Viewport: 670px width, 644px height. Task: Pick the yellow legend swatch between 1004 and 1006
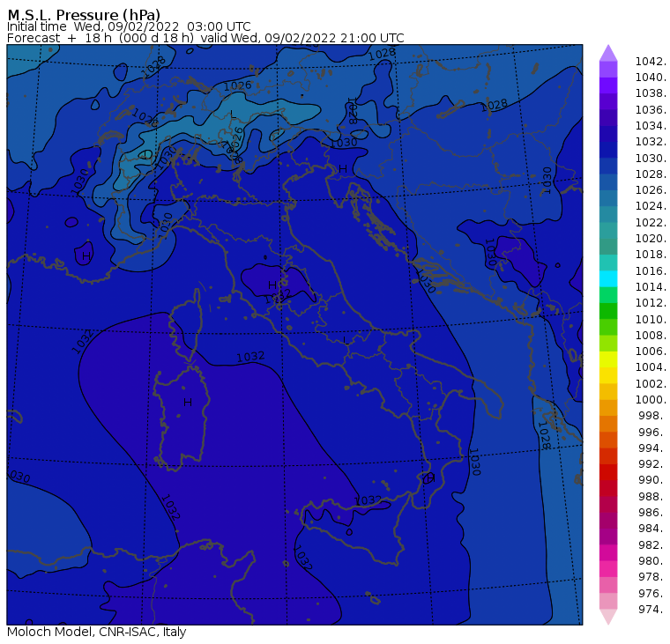pos(608,359)
